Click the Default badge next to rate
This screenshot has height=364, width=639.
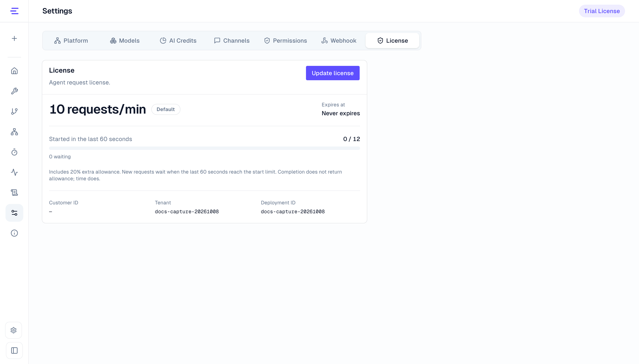pos(166,109)
